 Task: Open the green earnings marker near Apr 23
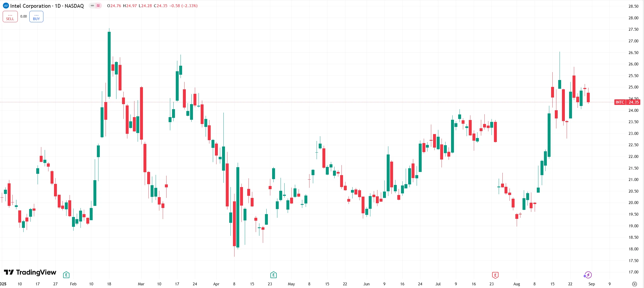tap(273, 275)
